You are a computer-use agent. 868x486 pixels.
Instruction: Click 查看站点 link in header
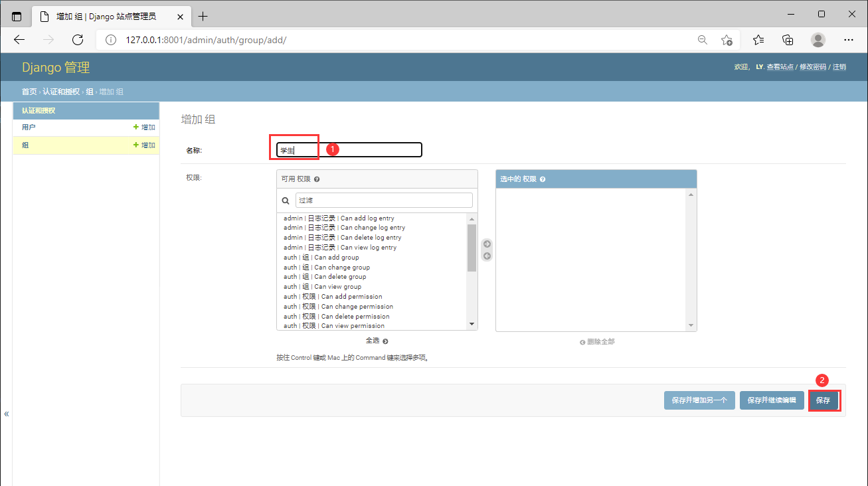780,67
